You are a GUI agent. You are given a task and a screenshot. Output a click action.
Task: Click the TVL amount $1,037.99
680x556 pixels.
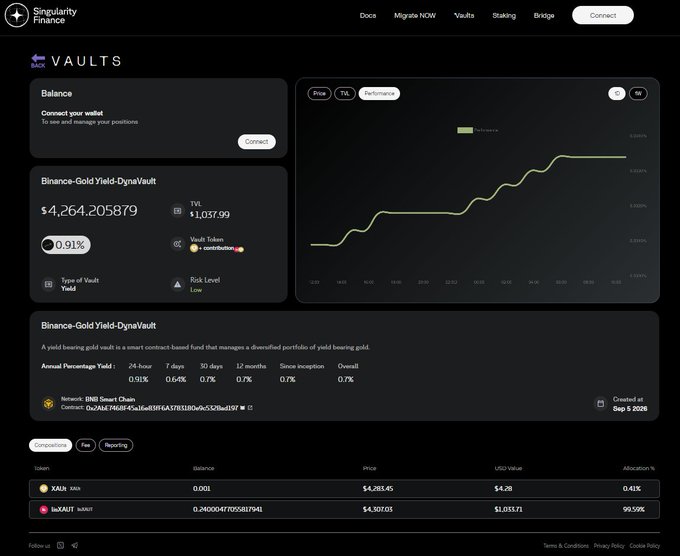point(209,214)
